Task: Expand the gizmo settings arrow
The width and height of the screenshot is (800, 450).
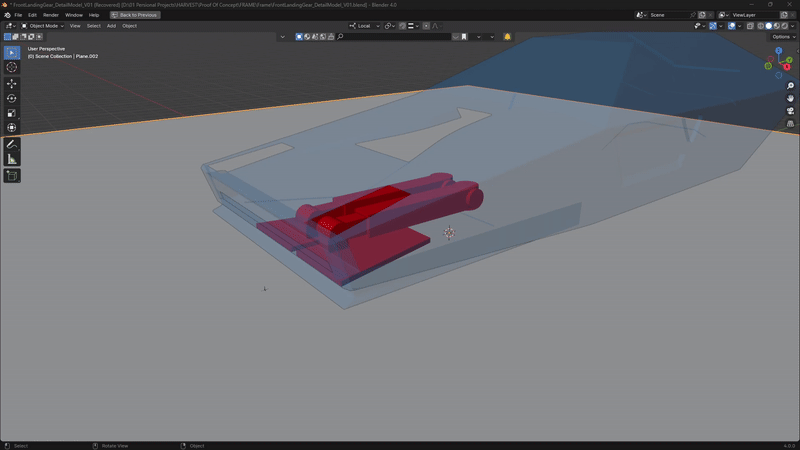Action: (x=721, y=26)
